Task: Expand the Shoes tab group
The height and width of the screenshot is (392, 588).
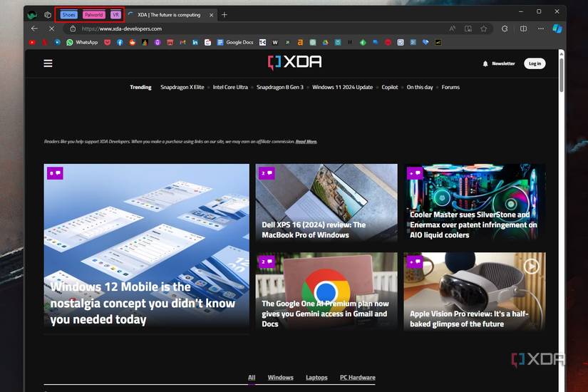Action: click(x=68, y=15)
